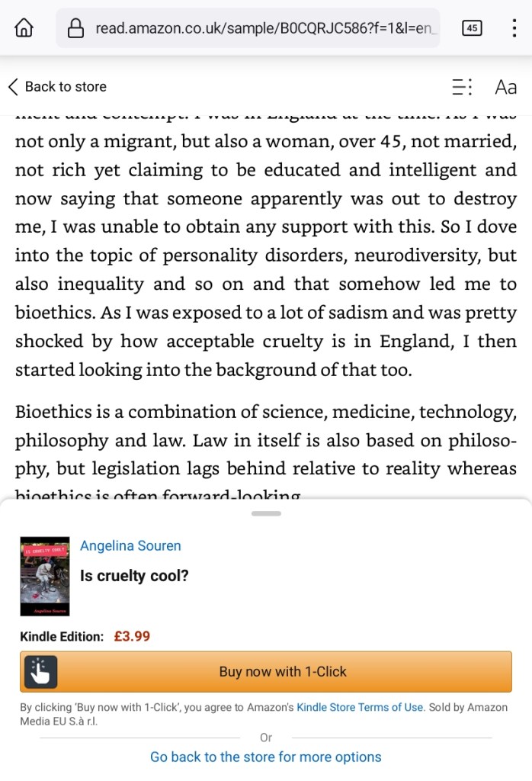Tap the browser home icon
This screenshot has width=532, height=781.
pyautogui.click(x=24, y=29)
